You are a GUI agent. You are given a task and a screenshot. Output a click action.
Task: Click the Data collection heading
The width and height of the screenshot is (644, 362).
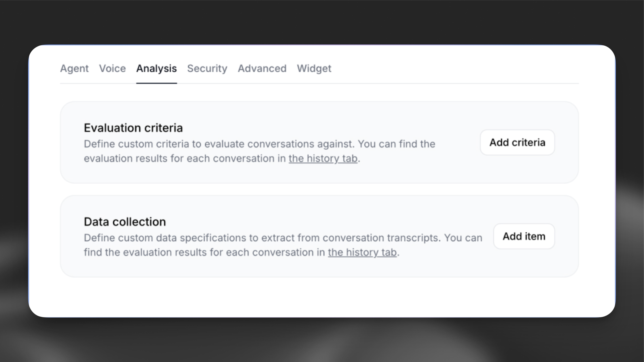click(125, 222)
